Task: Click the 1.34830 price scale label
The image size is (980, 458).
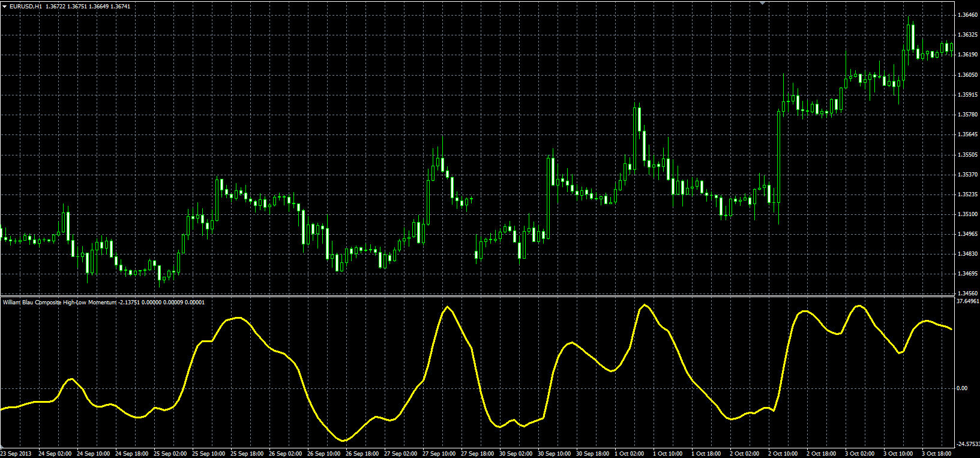Action: coord(968,254)
